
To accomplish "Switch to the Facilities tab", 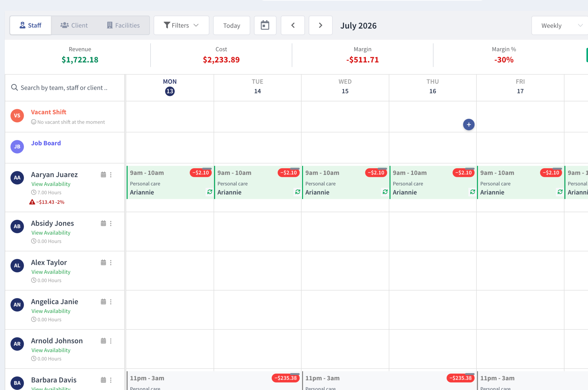I will (x=123, y=25).
